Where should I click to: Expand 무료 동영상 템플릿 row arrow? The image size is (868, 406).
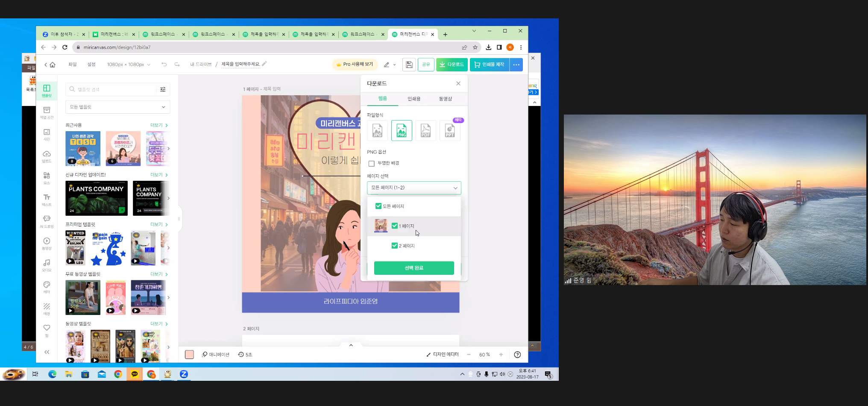tap(168, 297)
